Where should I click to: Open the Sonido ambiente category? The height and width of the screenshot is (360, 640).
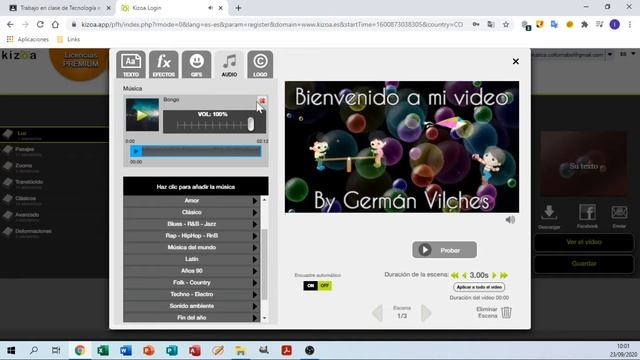(x=191, y=306)
